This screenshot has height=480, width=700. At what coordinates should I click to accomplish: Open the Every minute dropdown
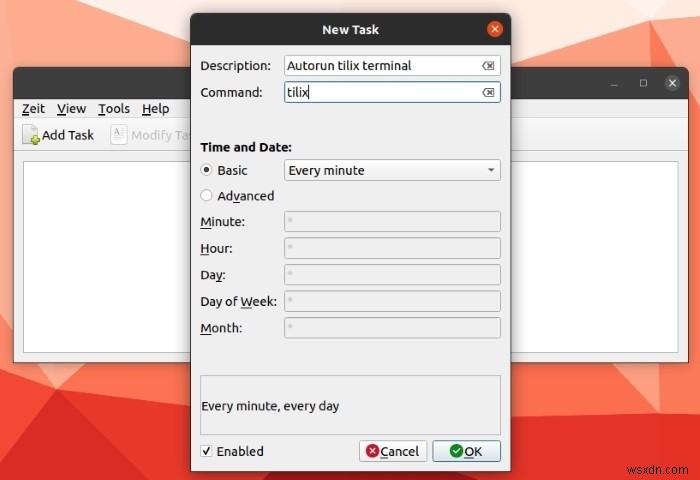(392, 170)
